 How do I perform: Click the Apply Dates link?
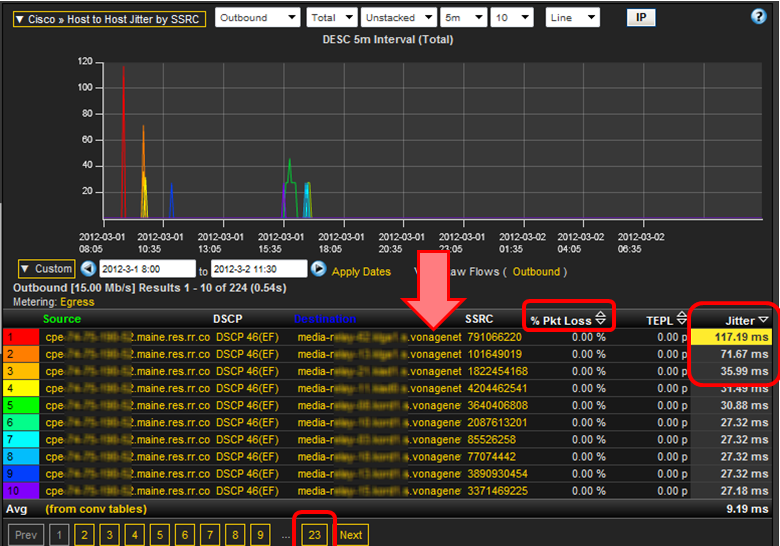pos(361,271)
